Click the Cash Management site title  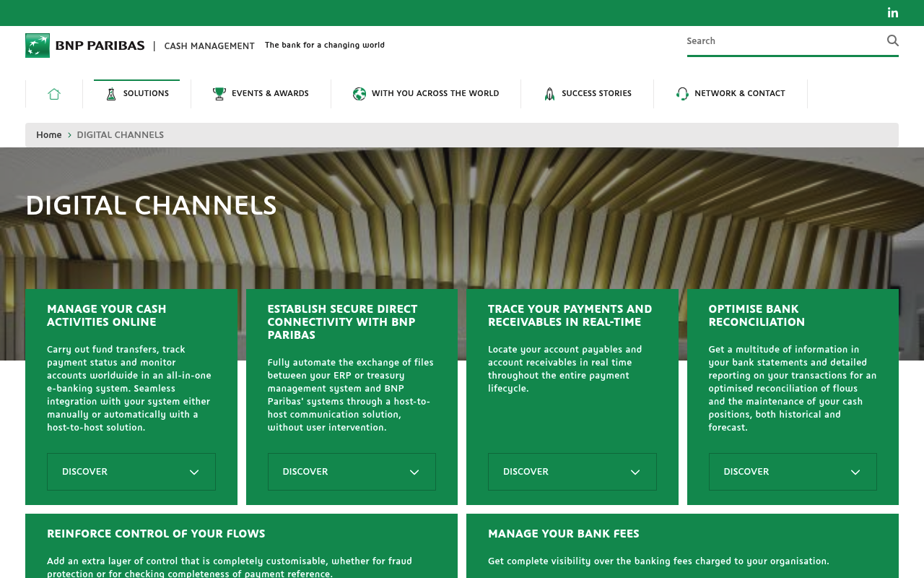pos(209,46)
